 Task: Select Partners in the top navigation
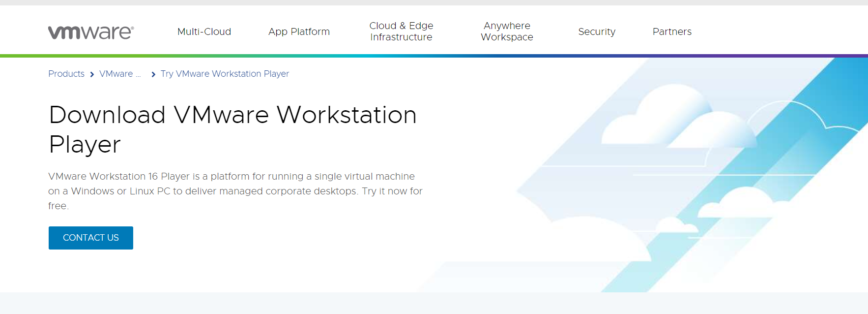click(x=672, y=31)
